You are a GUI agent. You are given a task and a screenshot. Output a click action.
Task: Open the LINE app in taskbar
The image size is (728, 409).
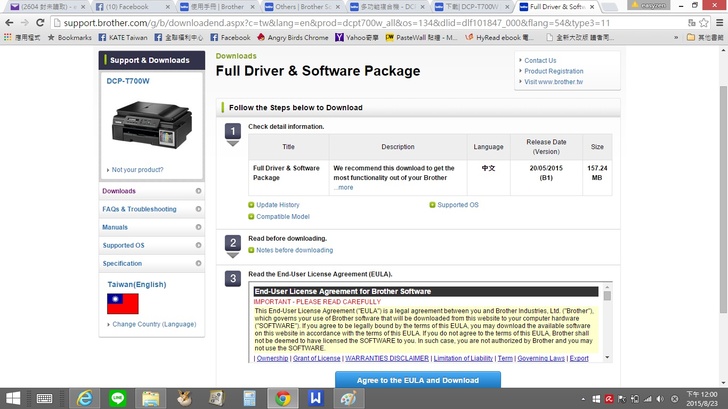pyautogui.click(x=117, y=398)
